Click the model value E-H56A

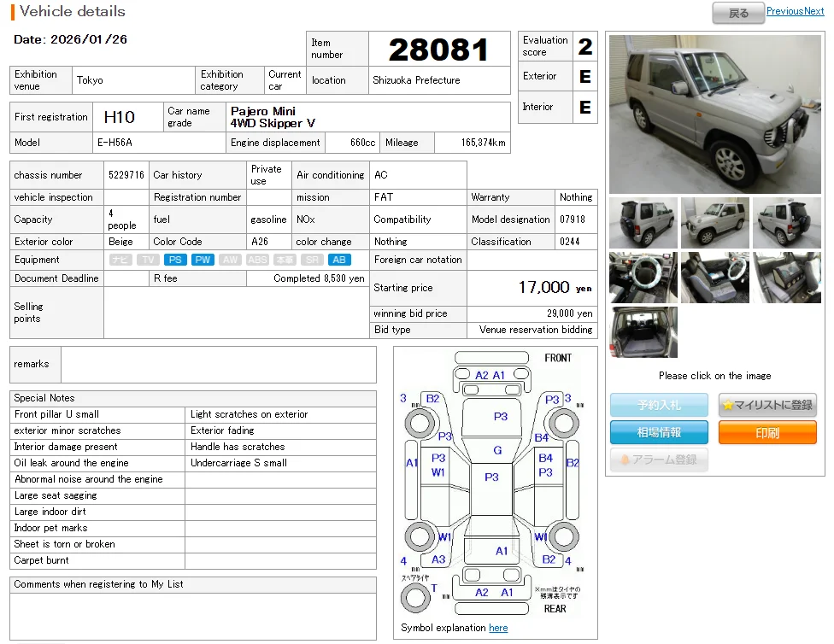tap(115, 143)
